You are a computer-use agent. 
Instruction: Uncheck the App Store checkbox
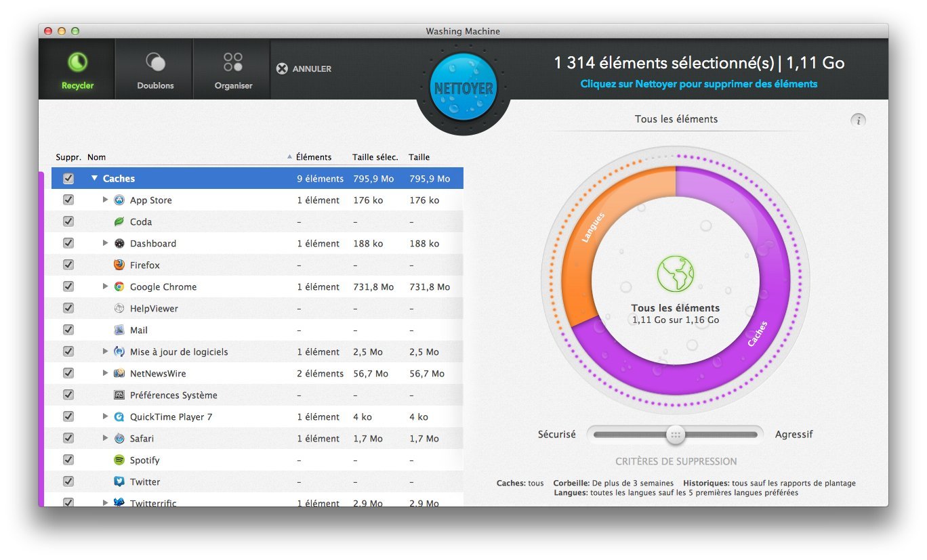(68, 200)
